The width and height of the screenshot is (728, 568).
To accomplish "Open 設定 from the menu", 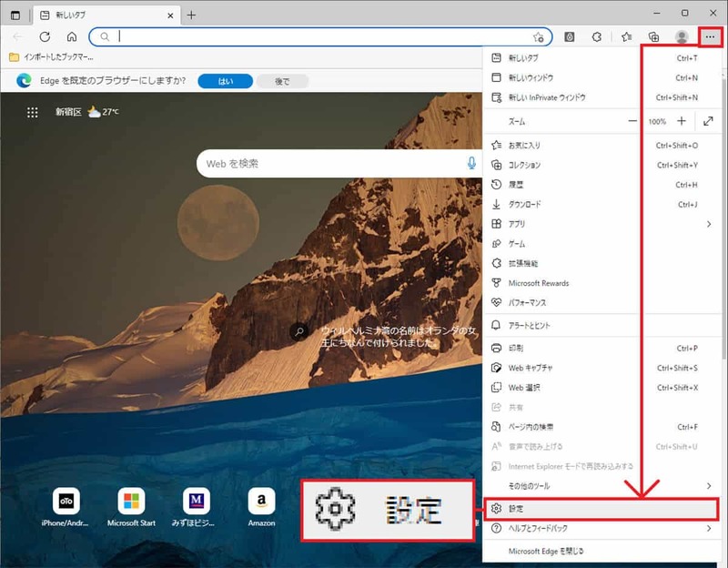I will tap(602, 509).
